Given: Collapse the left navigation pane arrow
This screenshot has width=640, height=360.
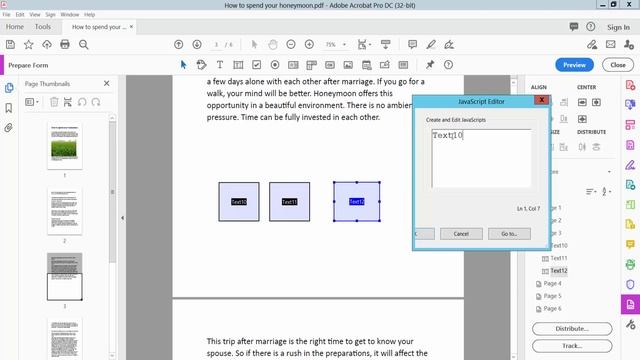Looking at the screenshot, I should (122, 218).
